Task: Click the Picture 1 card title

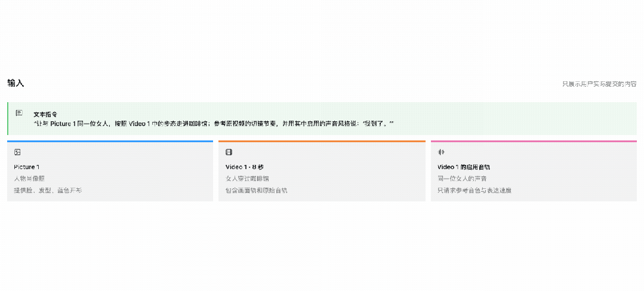Action: (27, 167)
